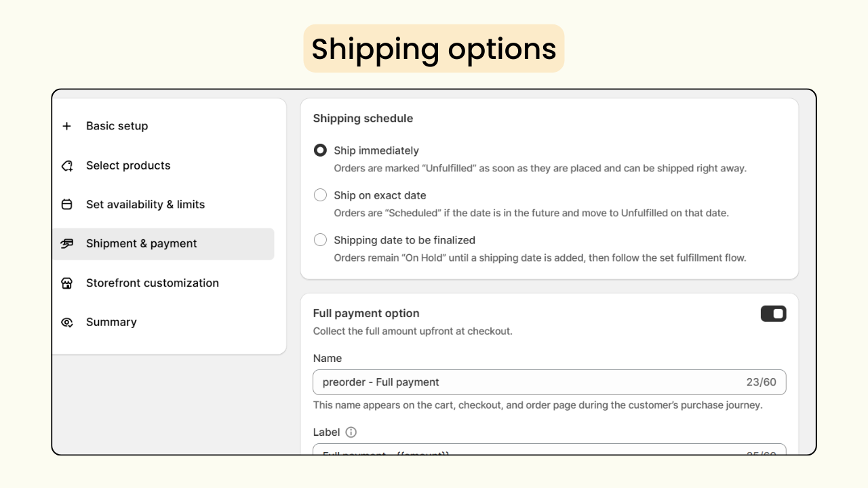Open the info tooltip next to Label
The image size is (868, 488).
point(350,432)
